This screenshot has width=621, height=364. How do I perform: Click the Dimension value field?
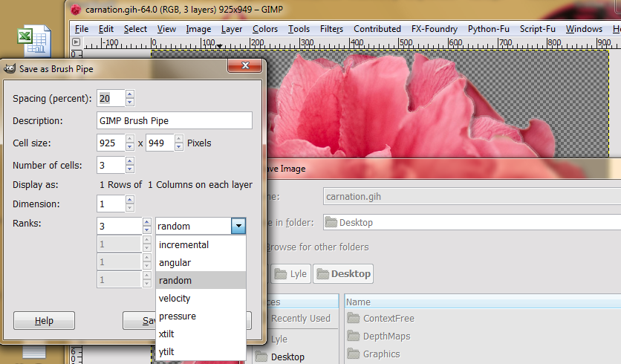111,204
